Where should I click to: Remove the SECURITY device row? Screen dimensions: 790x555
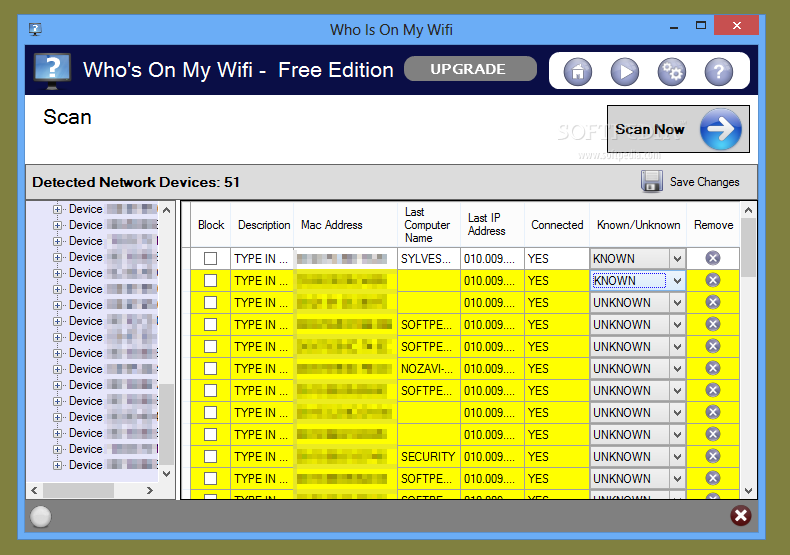tap(712, 456)
